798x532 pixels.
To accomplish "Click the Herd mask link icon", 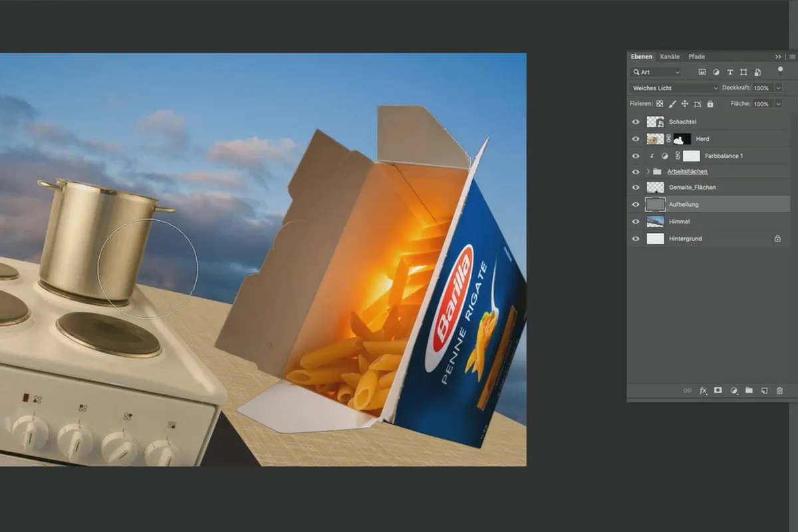I will (669, 138).
